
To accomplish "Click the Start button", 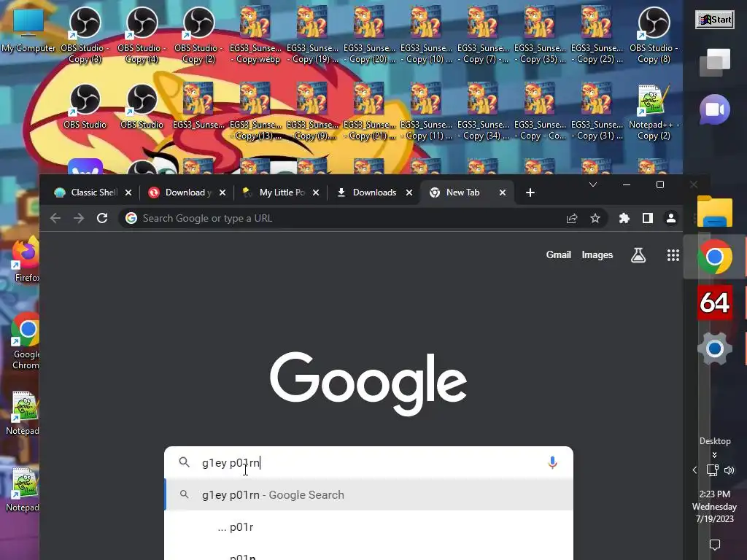I will pyautogui.click(x=714, y=20).
